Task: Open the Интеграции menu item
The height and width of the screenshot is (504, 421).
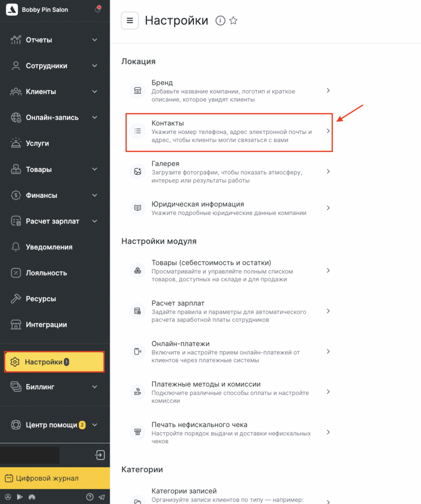Action: (x=46, y=325)
